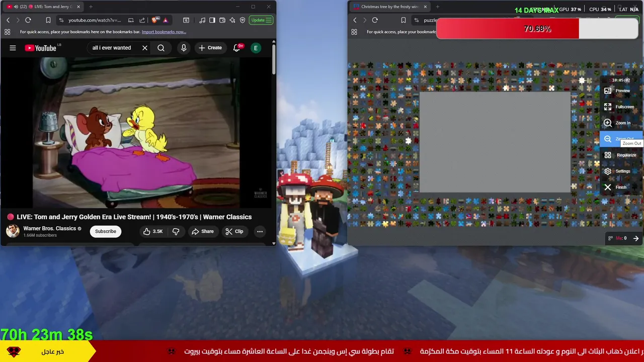Open the playlist music note toolbar icon
The width and height of the screenshot is (644, 362).
point(202,20)
